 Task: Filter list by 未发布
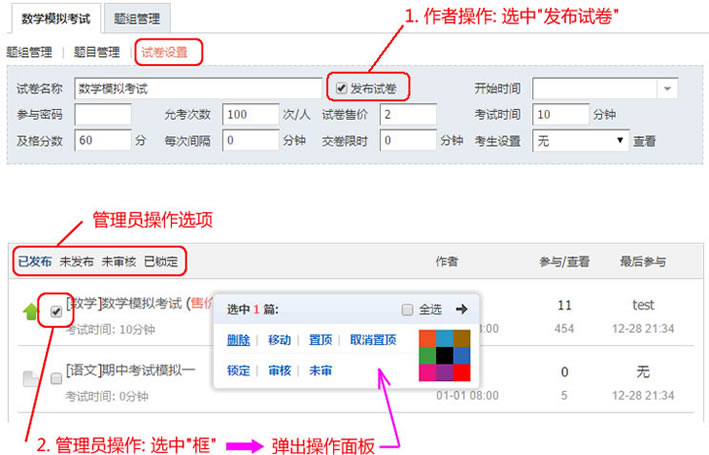click(x=77, y=262)
